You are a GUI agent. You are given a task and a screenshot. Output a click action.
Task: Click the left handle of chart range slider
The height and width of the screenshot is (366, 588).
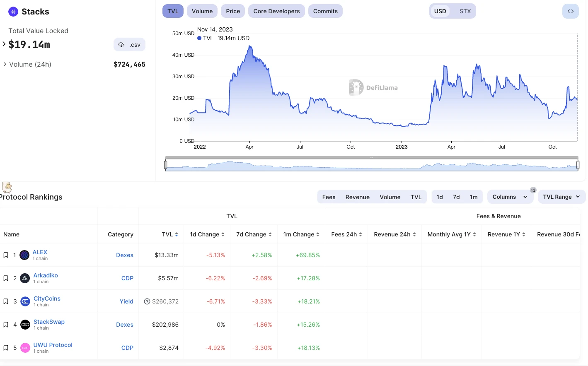point(166,165)
